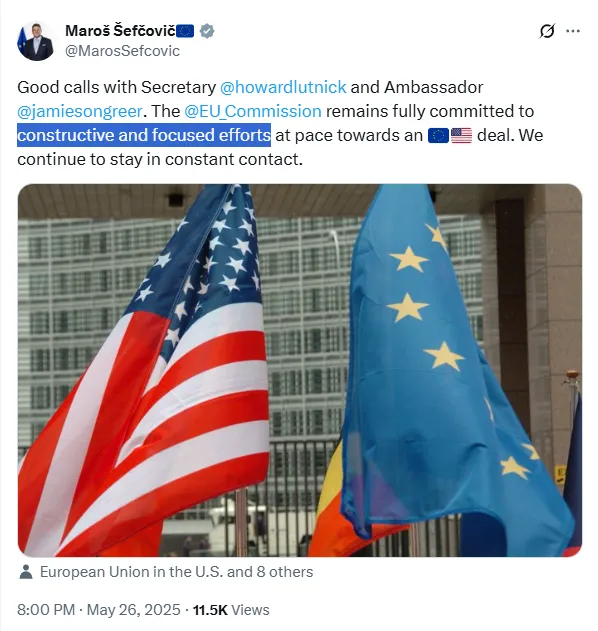The width and height of the screenshot is (598, 631).
Task: Click the EU flag emoji in tweet text
Action: coord(438,136)
